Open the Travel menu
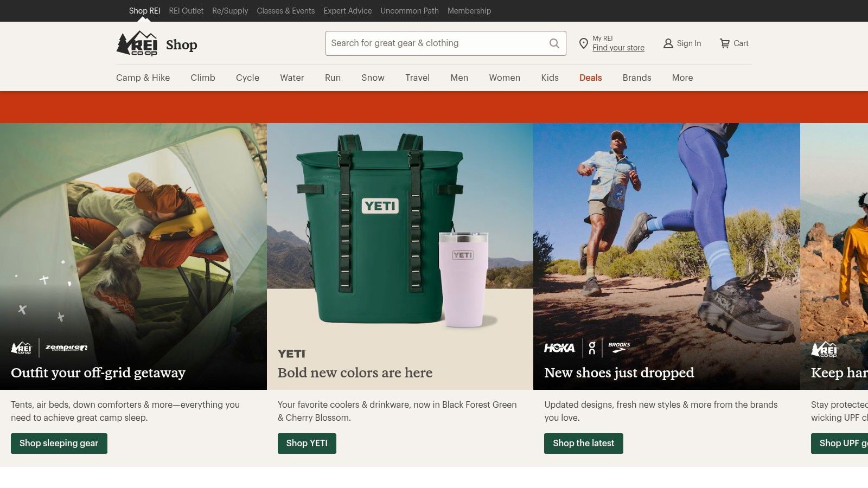The image size is (868, 488). pyautogui.click(x=417, y=78)
